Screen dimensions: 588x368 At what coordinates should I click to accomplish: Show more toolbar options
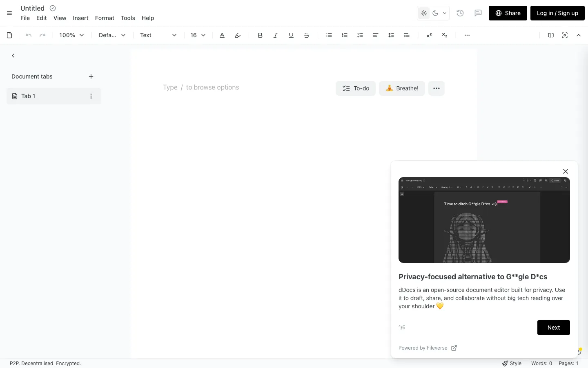pos(467,35)
